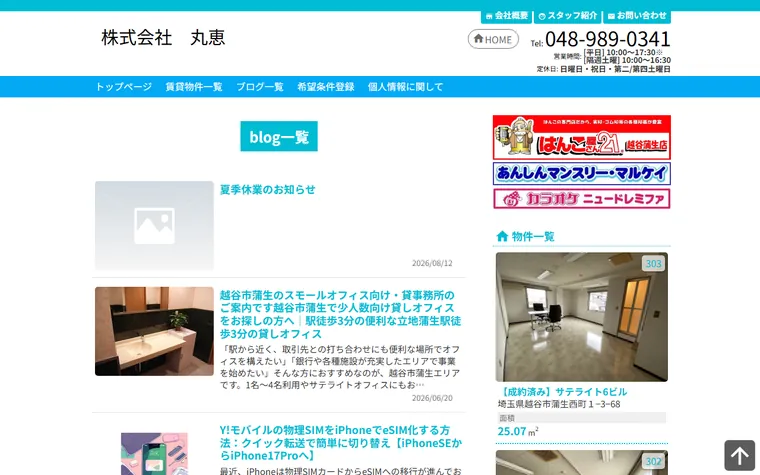Image resolution: width=760 pixels, height=475 pixels.
Task: Click the scroll-to-top arrow button
Action: tap(740, 455)
